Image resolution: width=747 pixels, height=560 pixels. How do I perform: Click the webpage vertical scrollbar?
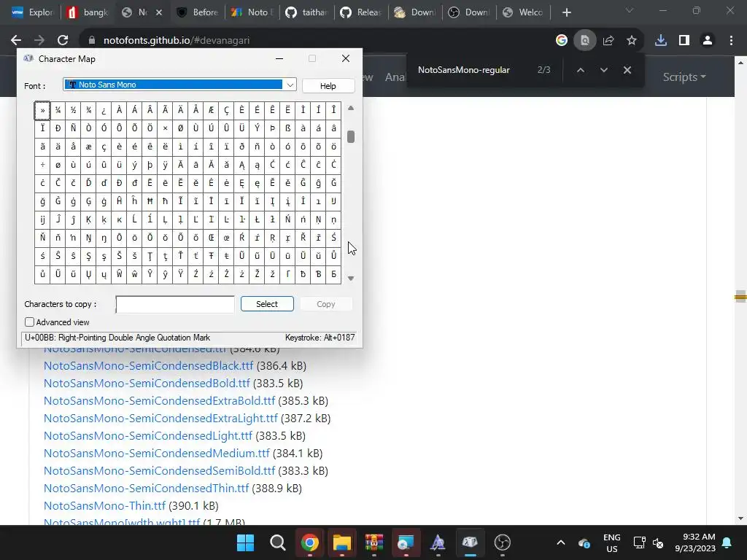point(740,297)
